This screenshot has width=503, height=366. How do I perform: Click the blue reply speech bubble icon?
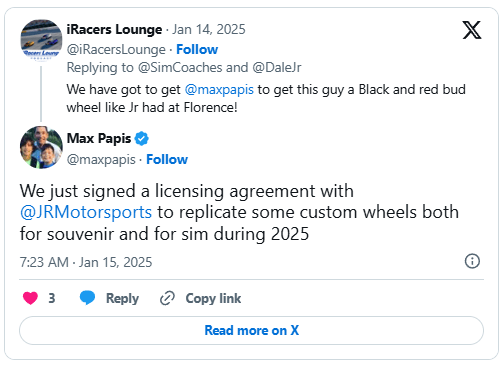point(88,298)
